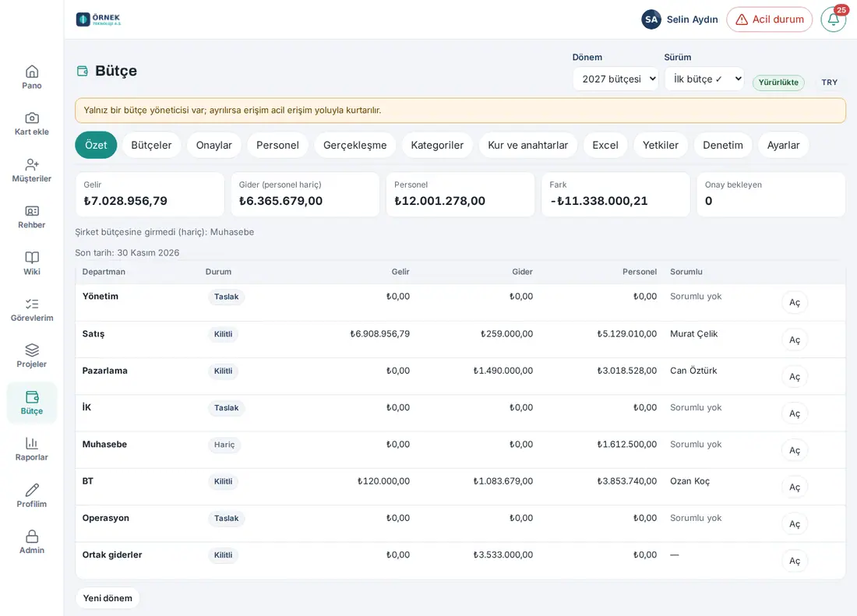Screen dimensions: 857x616
Task: Open the Sürüm İlk bütçe dropdown
Action: [704, 79]
